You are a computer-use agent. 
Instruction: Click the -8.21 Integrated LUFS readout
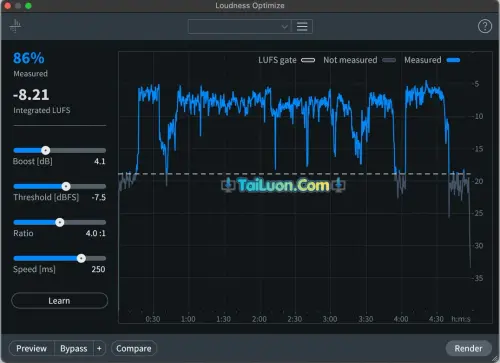pos(31,95)
